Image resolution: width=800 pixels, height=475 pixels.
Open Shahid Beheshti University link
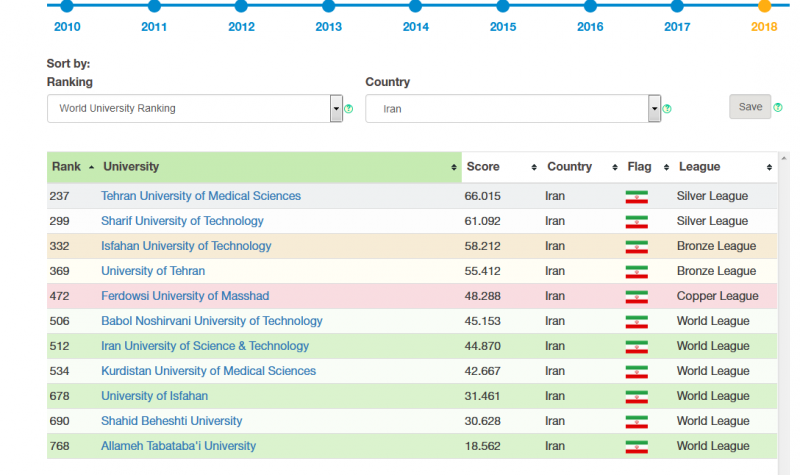pyautogui.click(x=171, y=421)
